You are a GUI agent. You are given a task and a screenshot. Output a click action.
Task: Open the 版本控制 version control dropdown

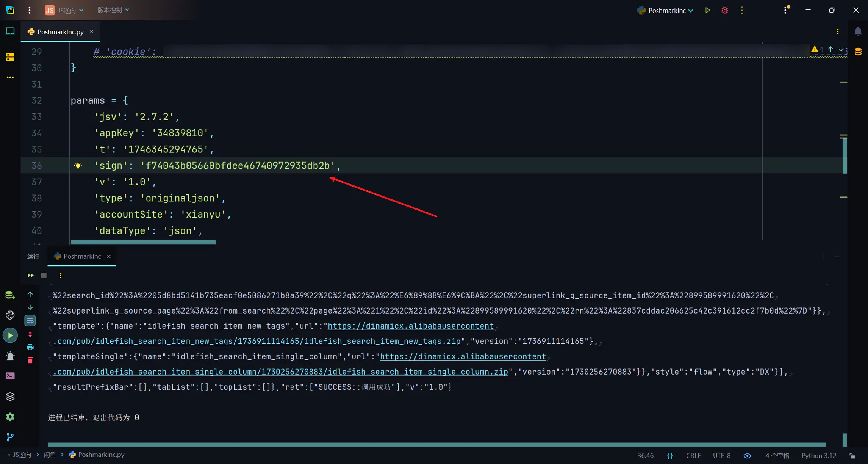pos(113,10)
